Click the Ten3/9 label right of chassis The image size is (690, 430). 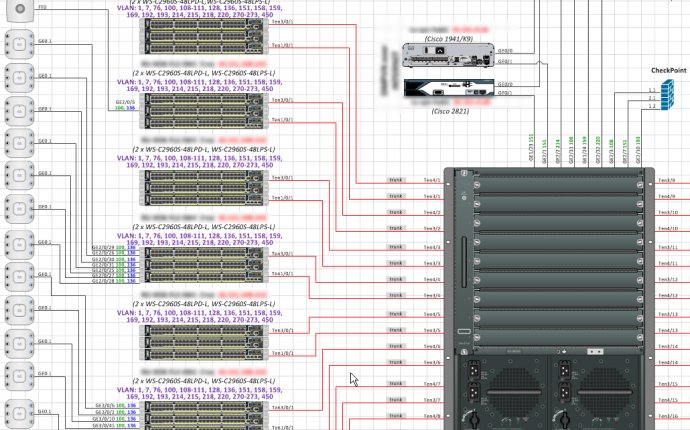(x=667, y=180)
